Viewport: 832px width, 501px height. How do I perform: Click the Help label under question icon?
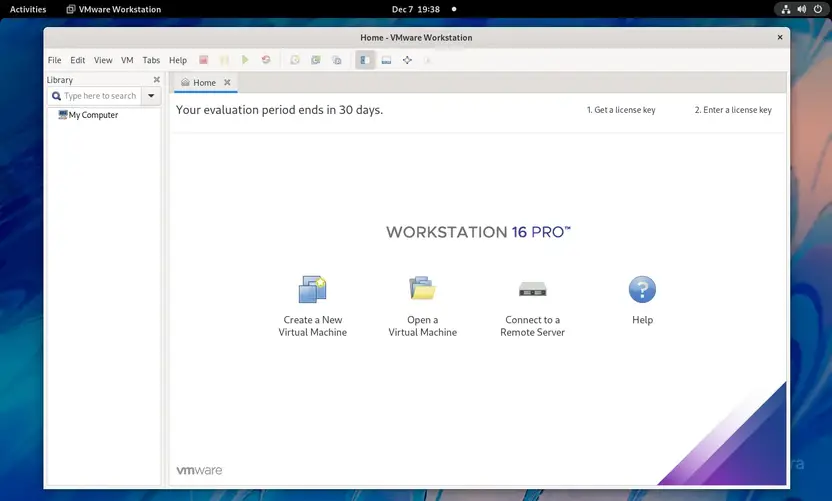(642, 320)
